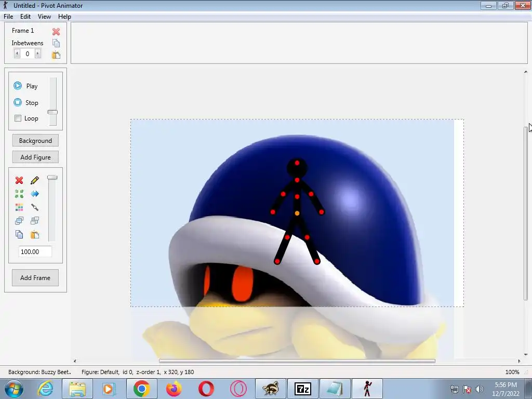Copy the selected figure icon
This screenshot has width=532, height=399.
pyautogui.click(x=19, y=234)
